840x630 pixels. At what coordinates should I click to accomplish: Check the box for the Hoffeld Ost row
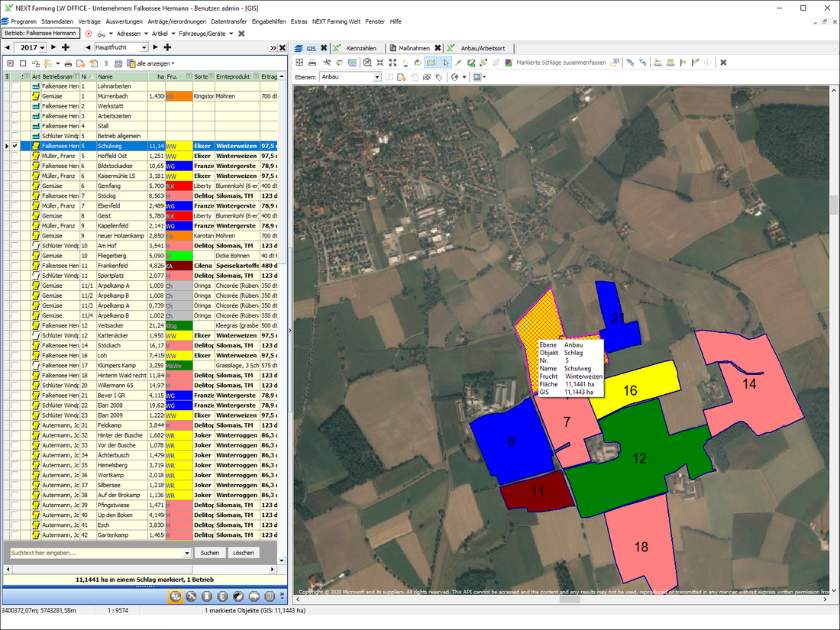15,156
